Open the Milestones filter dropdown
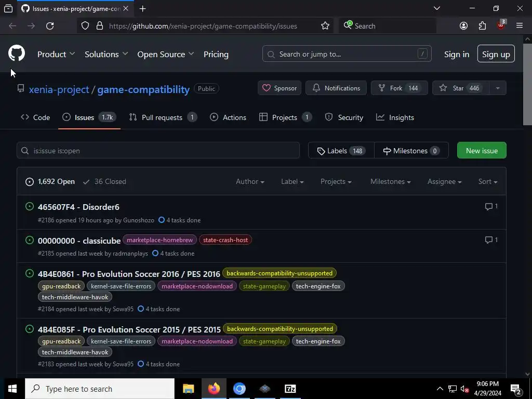 [391, 181]
